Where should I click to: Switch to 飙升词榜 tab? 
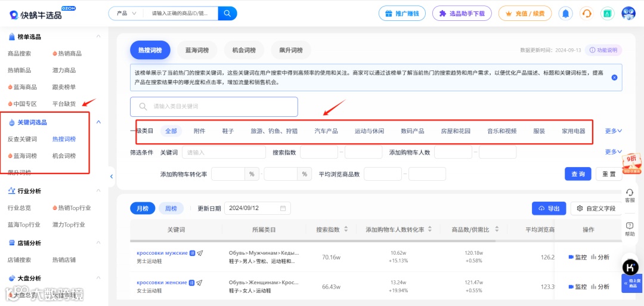[x=291, y=50]
